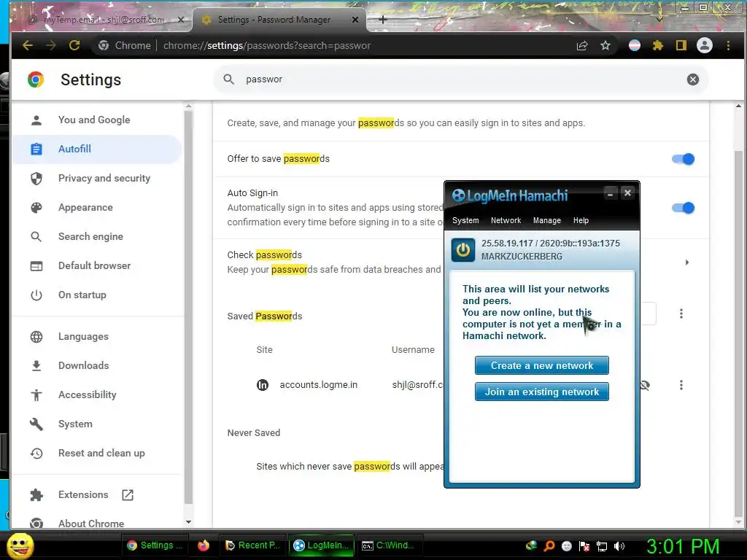Switch to C:\Wind... command prompt taskbar
The height and width of the screenshot is (560, 747).
[388, 545]
